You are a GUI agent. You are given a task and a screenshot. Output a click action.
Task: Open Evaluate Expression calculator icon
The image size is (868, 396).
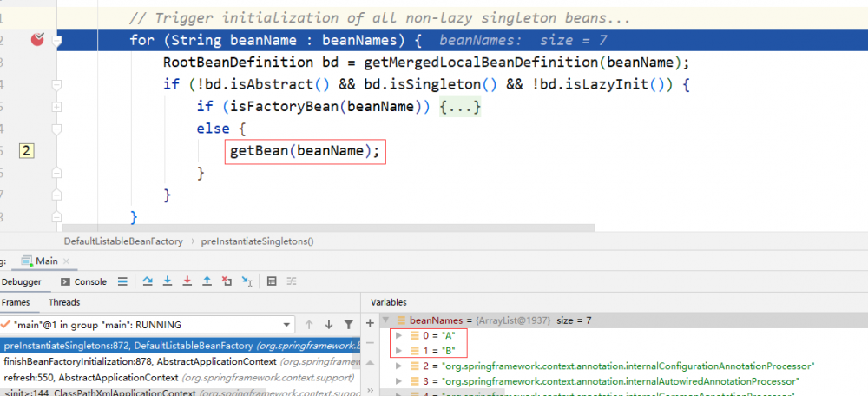pyautogui.click(x=272, y=281)
